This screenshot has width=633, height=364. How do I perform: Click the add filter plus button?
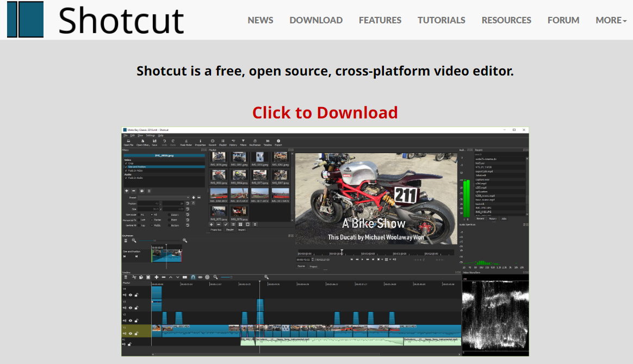[x=126, y=191]
